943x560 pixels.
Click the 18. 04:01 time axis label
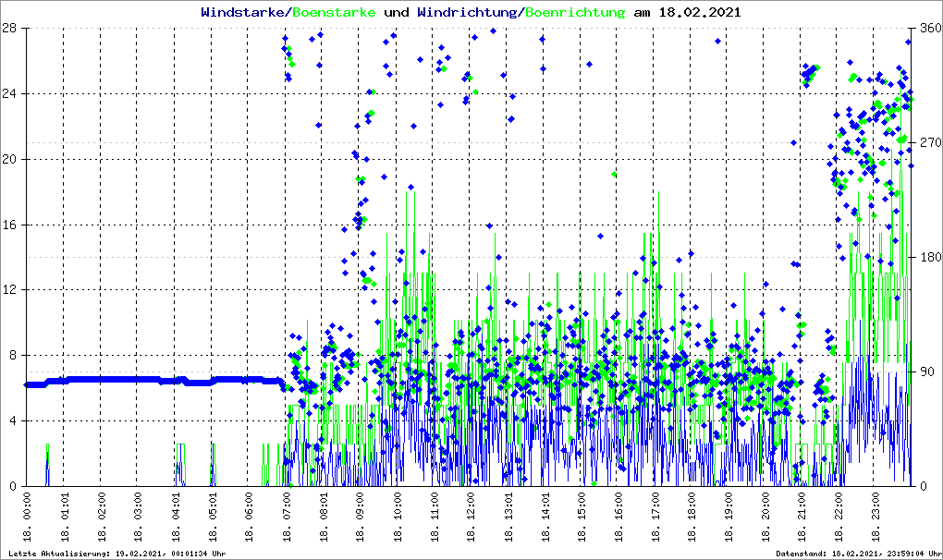coord(176,518)
